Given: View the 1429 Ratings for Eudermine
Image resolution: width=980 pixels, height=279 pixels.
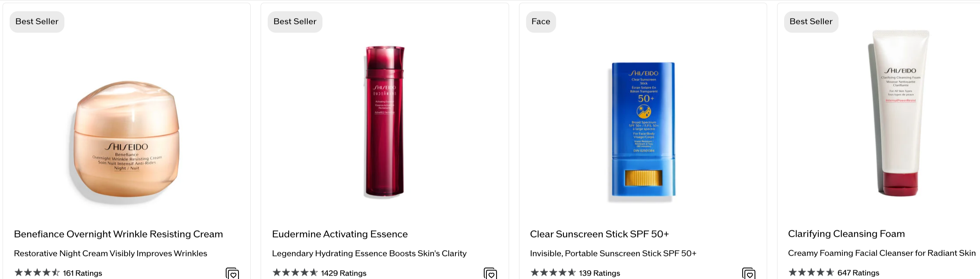Looking at the screenshot, I should pos(319,273).
